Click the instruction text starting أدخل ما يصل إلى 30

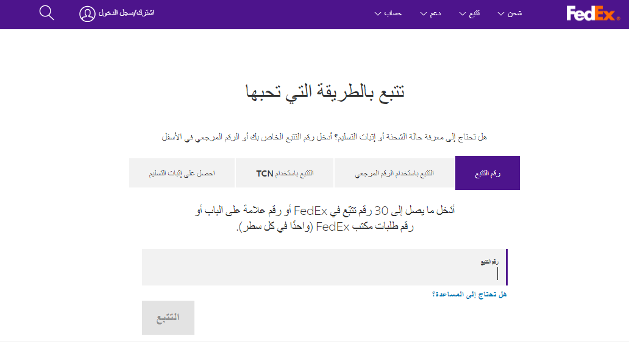[x=324, y=219]
